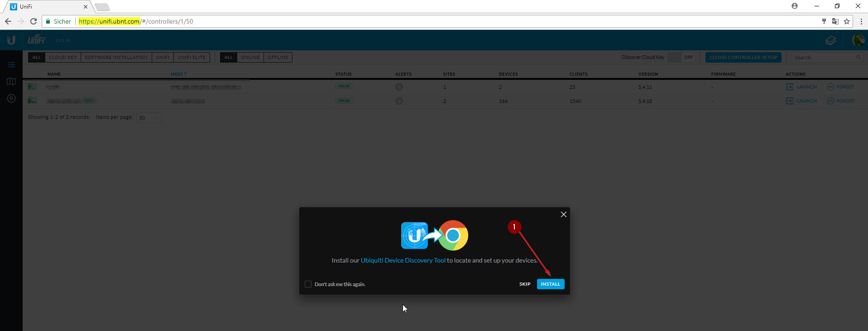Viewport: 868px width, 331px height.
Task: Open the circular target sidebar icon
Action: click(11, 98)
